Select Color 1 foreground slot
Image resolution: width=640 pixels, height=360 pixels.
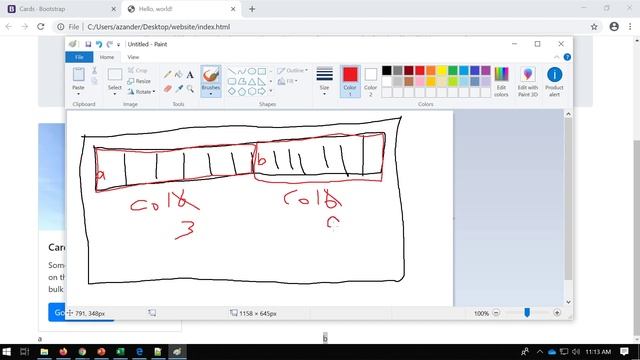pyautogui.click(x=350, y=82)
